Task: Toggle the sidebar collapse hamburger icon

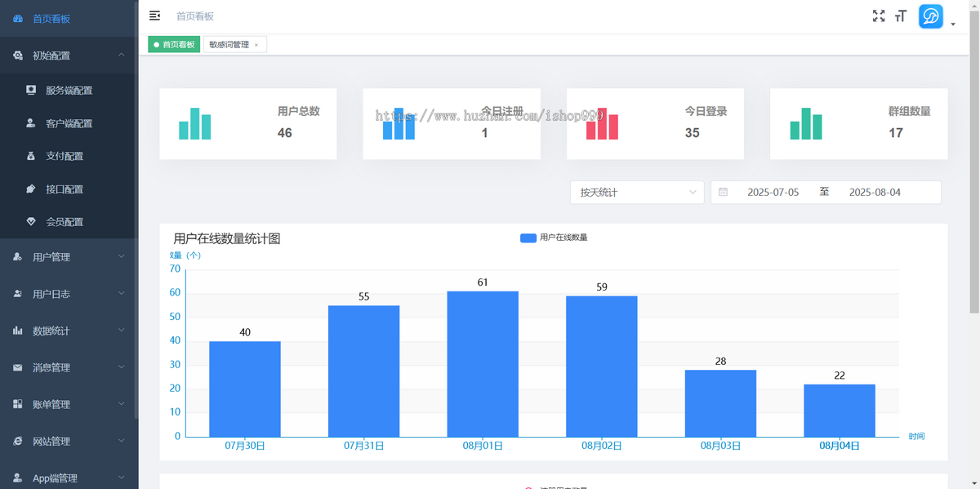Action: tap(155, 16)
